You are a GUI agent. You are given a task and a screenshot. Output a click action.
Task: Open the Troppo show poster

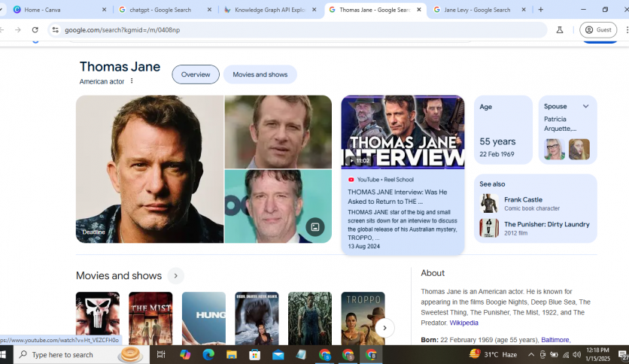point(363,318)
